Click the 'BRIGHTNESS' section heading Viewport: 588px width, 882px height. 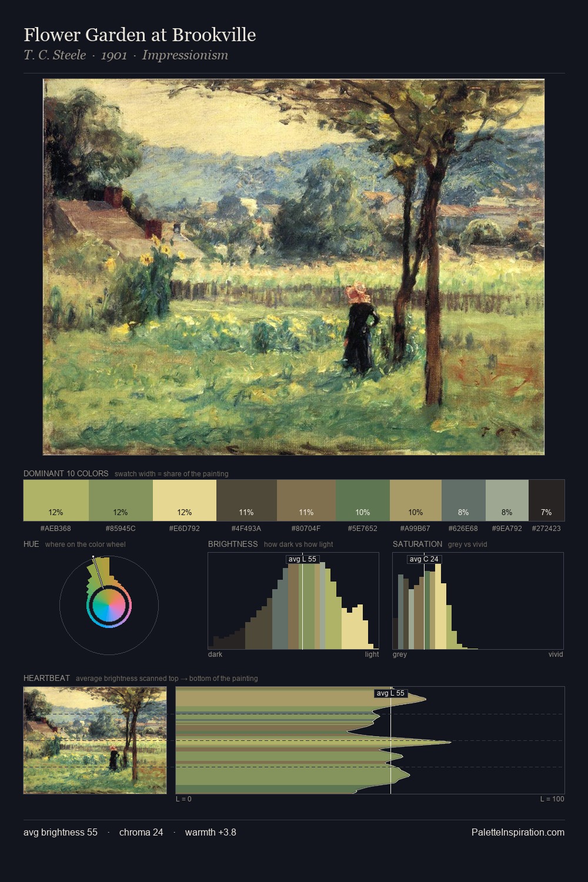coord(233,544)
